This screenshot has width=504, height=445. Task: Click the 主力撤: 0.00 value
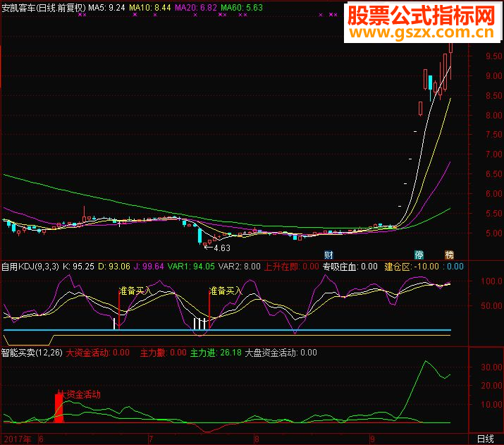(x=164, y=353)
